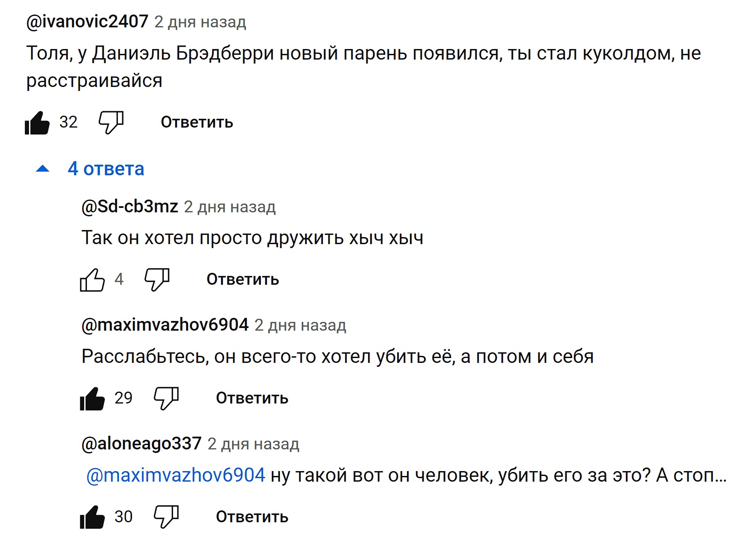756x547 pixels.
Task: Open the top comment's 2 дня назад timestamp
Action: click(x=200, y=22)
